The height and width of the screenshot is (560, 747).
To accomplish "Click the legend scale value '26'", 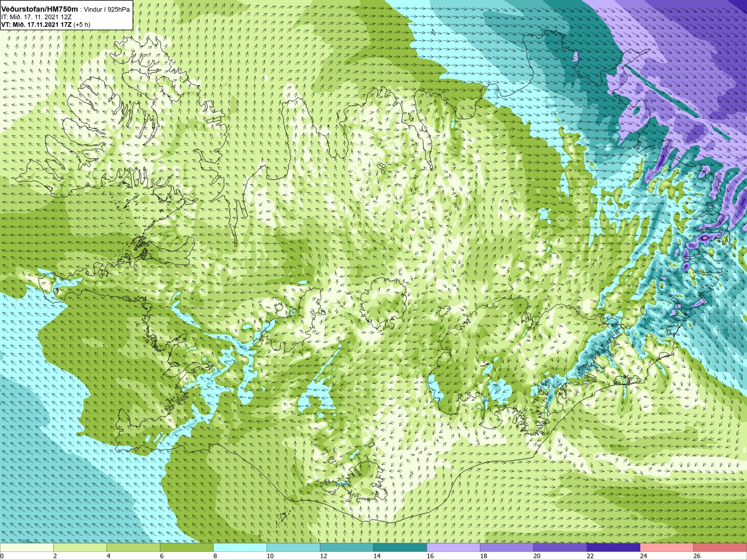I will coord(697,556).
